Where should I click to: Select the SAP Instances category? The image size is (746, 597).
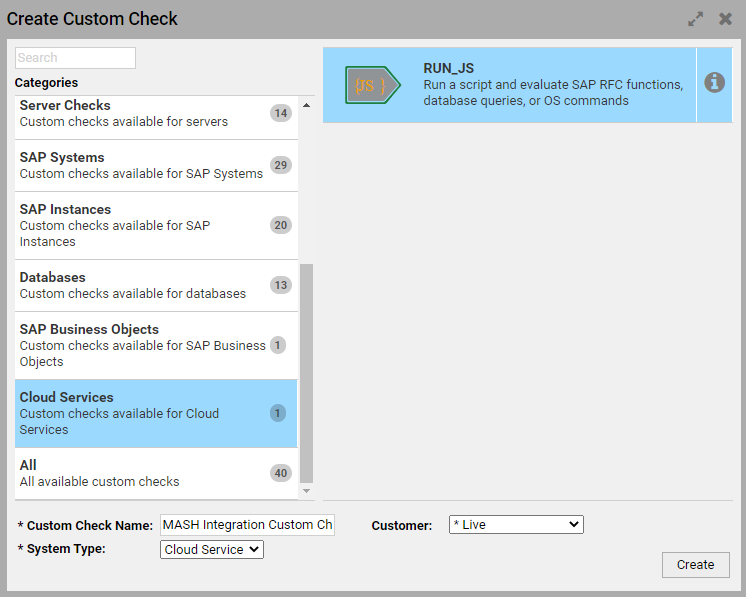click(140, 225)
